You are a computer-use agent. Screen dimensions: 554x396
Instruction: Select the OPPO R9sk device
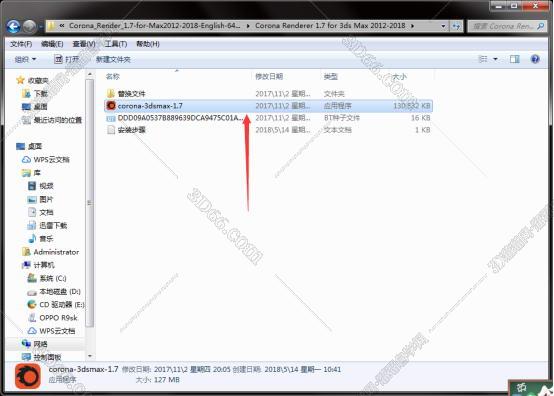coord(58,318)
